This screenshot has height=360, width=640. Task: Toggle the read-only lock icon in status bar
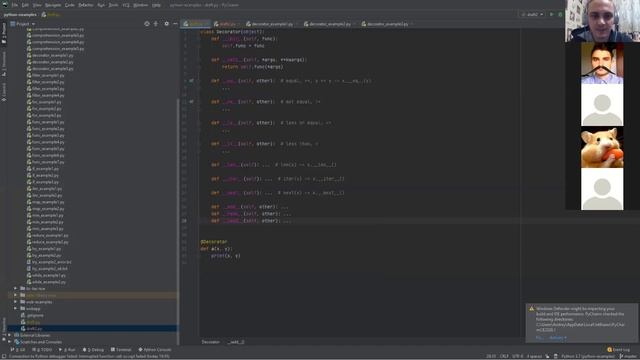click(547, 356)
